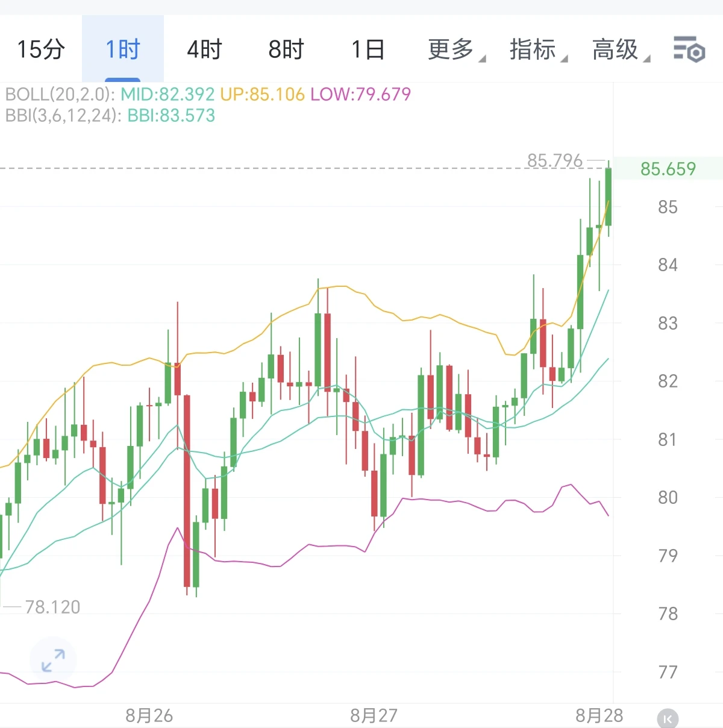Click the 8月28 date axis label
723x728 pixels.
(599, 715)
